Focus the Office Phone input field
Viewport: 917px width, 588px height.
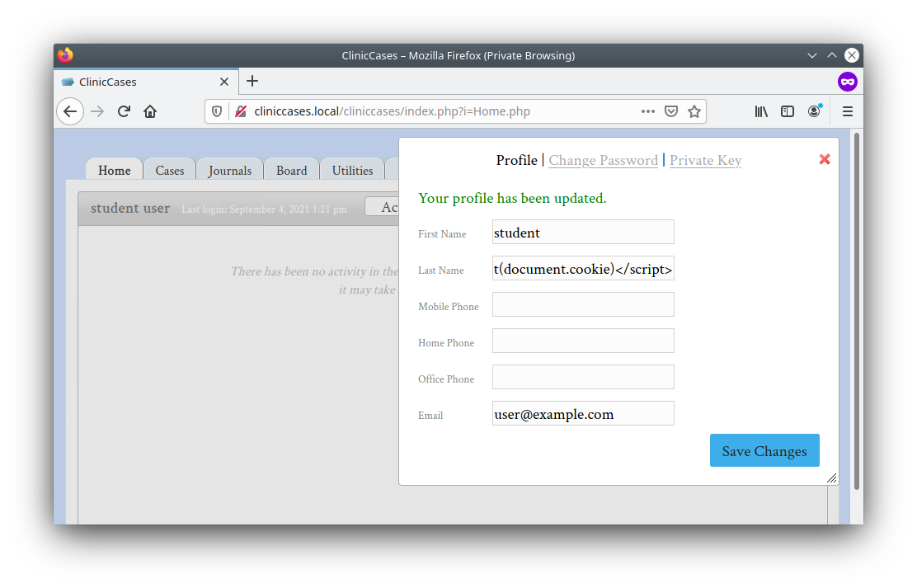pos(583,378)
